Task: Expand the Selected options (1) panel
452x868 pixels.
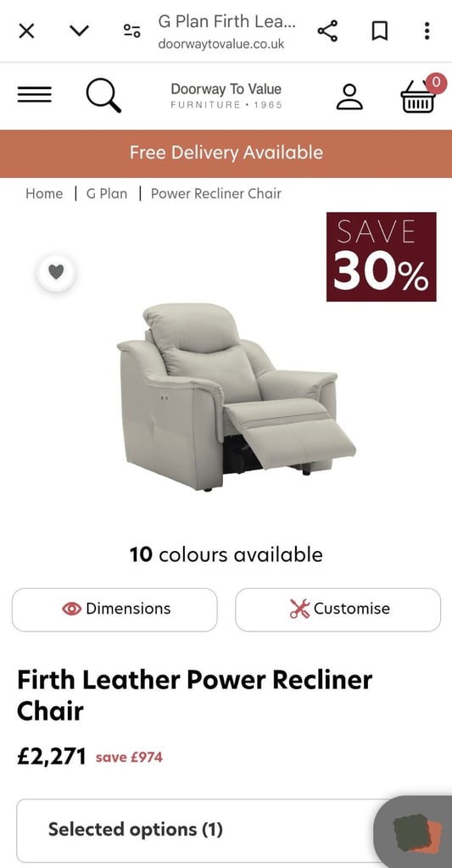Action: [199, 830]
